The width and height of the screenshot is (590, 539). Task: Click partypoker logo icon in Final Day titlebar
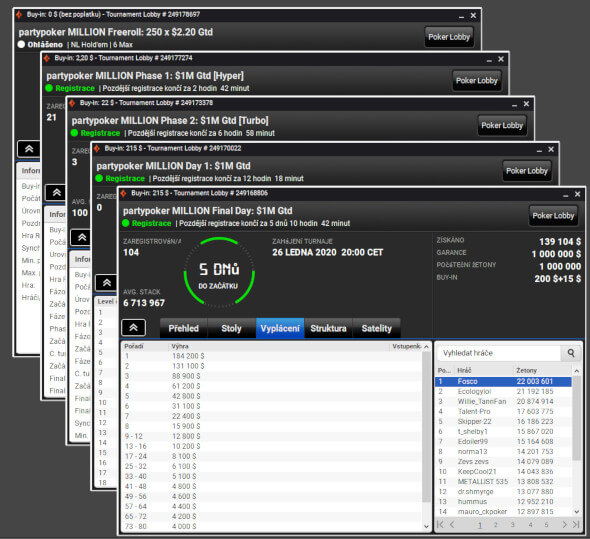[x=123, y=193]
